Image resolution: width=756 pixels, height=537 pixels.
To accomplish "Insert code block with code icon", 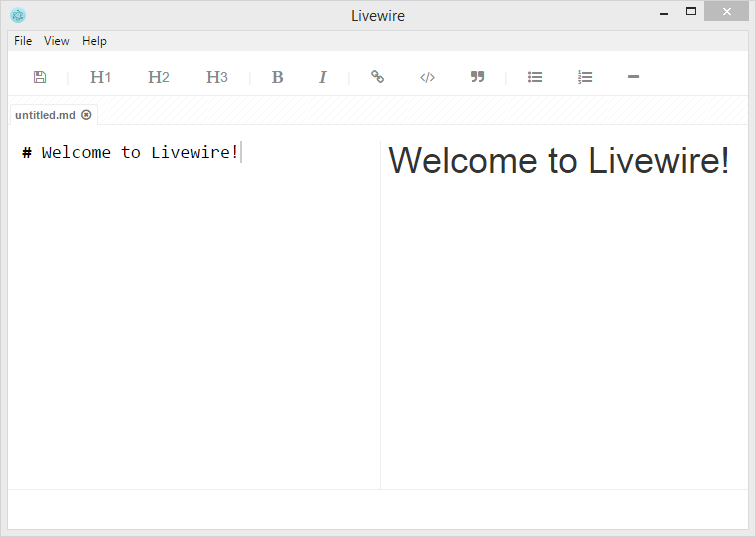I will point(428,77).
